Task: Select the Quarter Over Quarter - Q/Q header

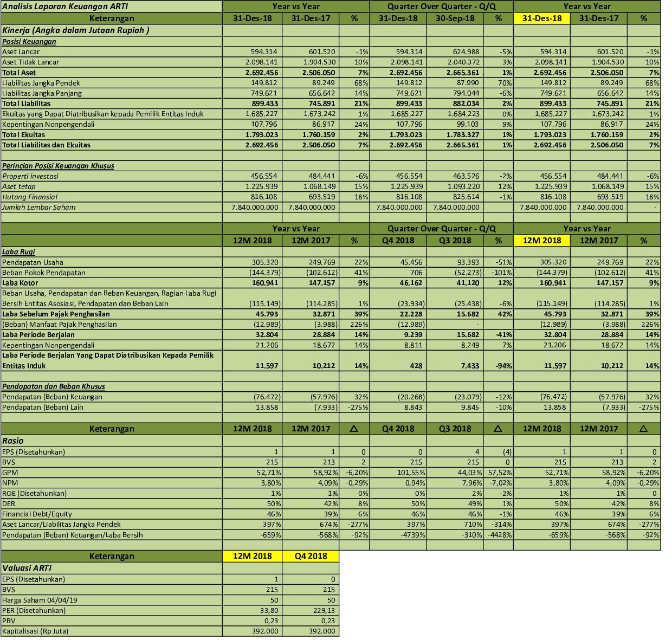Action: coord(442,6)
